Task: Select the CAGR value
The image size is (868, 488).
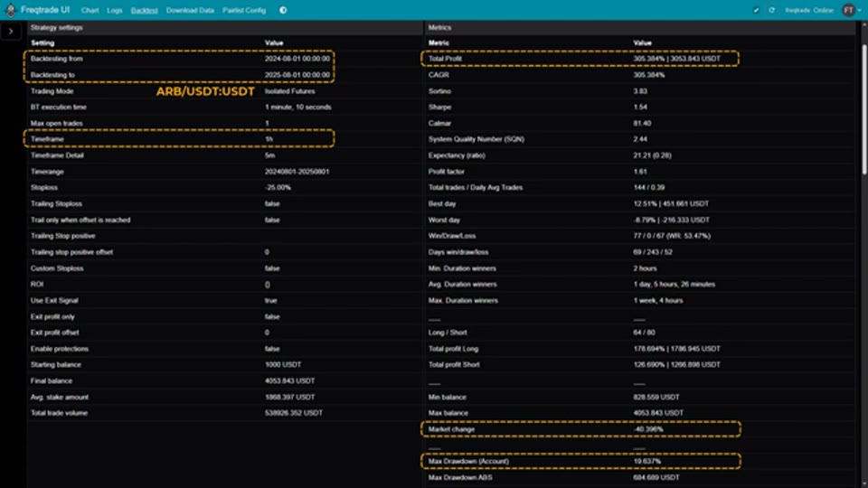Action: coord(649,75)
